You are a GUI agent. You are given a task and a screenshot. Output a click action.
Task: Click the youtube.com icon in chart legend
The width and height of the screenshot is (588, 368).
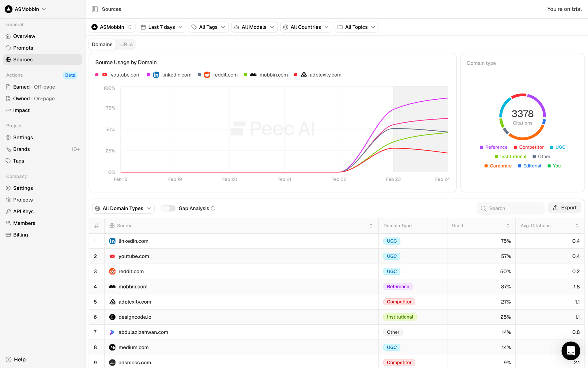coord(105,75)
